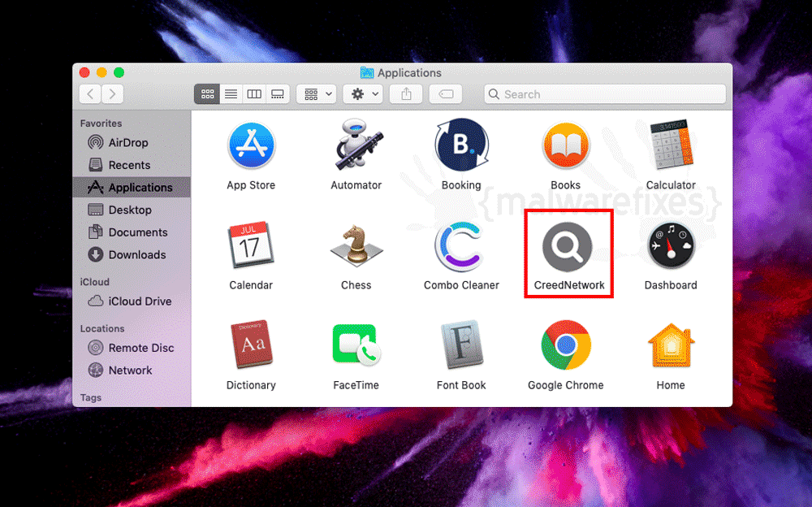Click the Font Book app icon
Viewport: 812px width, 507px height.
tap(462, 344)
